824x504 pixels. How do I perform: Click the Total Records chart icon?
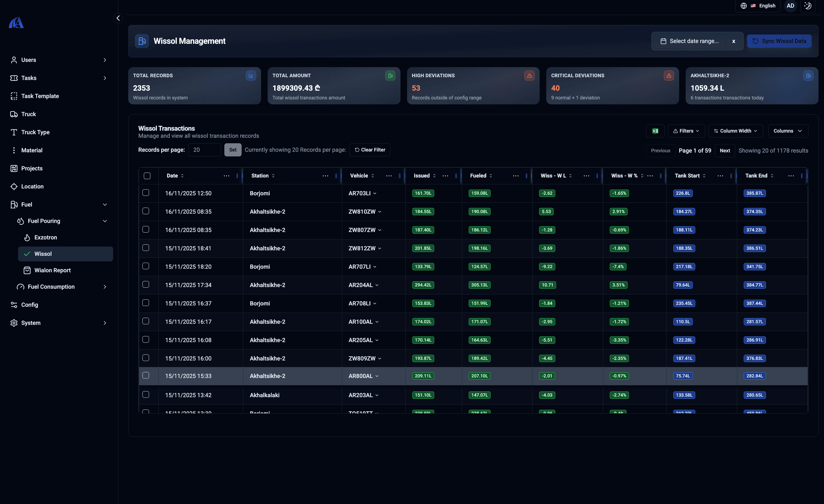[251, 76]
